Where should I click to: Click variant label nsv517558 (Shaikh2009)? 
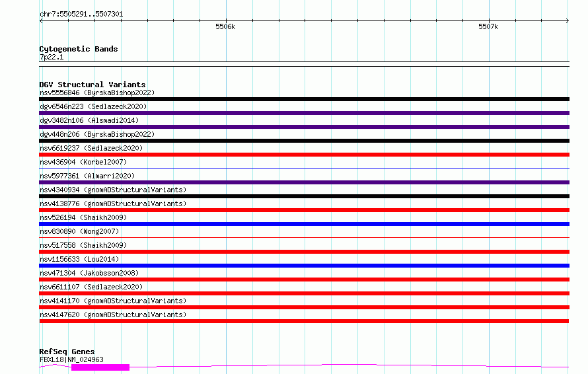(x=83, y=245)
